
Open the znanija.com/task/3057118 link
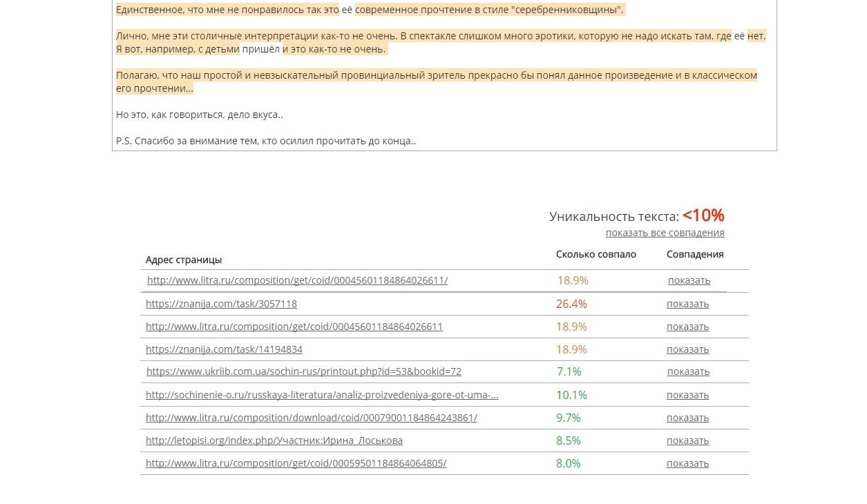221,304
